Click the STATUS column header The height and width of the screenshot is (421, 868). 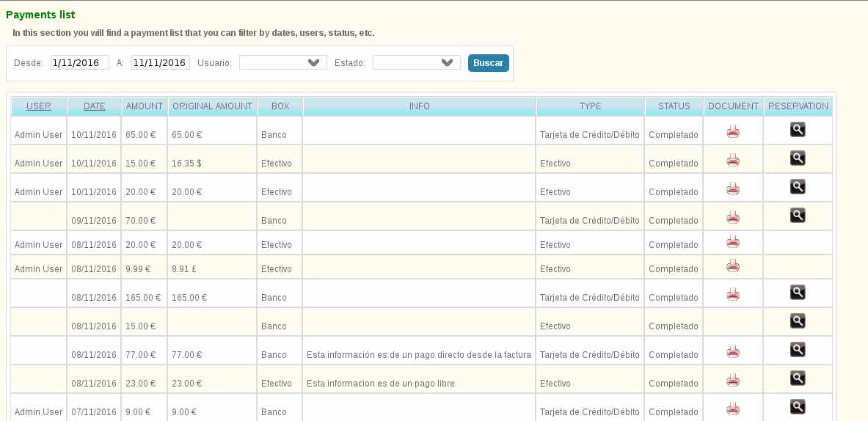[x=674, y=106]
